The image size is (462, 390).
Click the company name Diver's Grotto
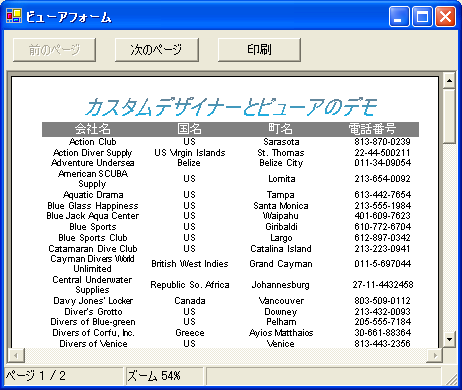93,312
